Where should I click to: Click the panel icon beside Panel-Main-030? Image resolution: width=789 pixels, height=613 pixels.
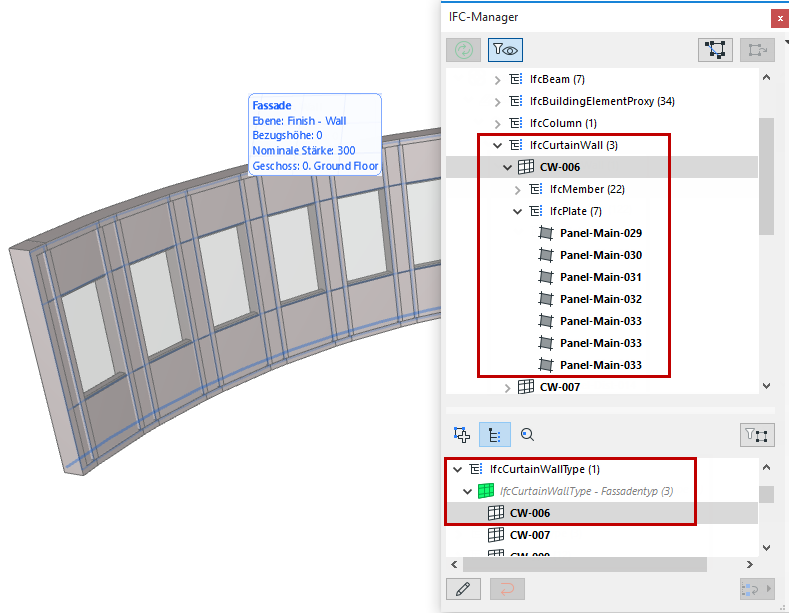(x=546, y=255)
